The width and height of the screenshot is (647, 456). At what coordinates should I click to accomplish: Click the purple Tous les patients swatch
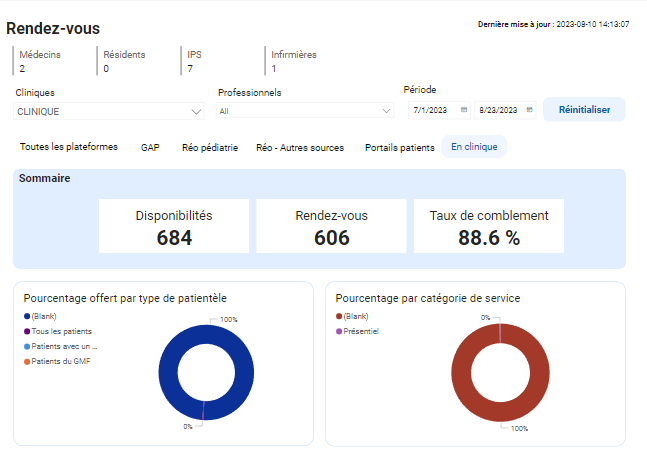(27, 331)
